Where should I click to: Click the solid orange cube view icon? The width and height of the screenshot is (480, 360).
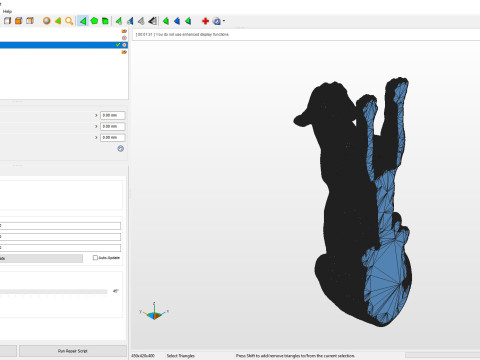point(19,21)
